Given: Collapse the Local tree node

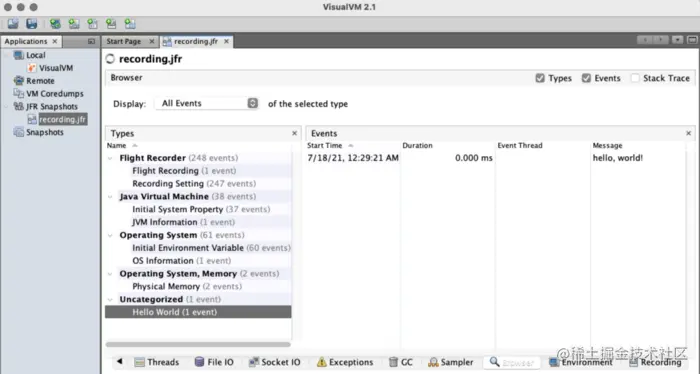Looking at the screenshot, I should point(6,55).
